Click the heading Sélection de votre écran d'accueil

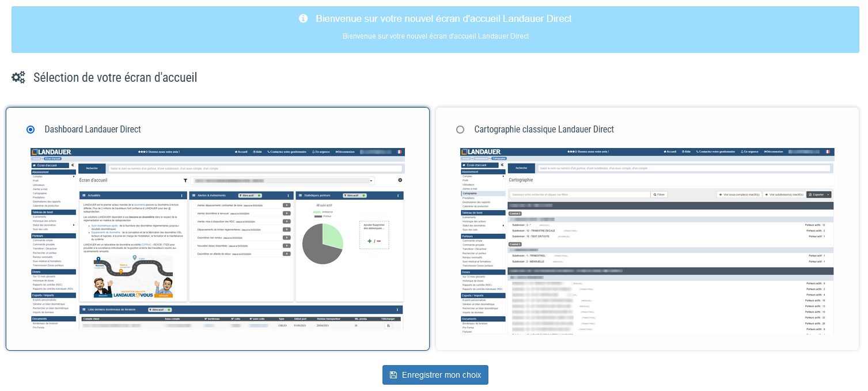(115, 77)
